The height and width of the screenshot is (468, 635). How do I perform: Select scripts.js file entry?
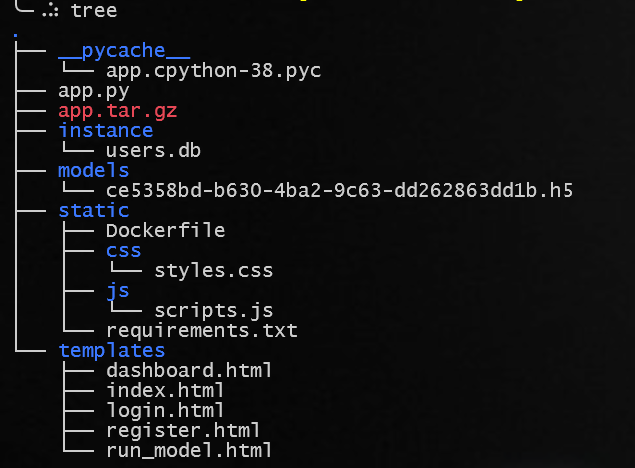213,311
